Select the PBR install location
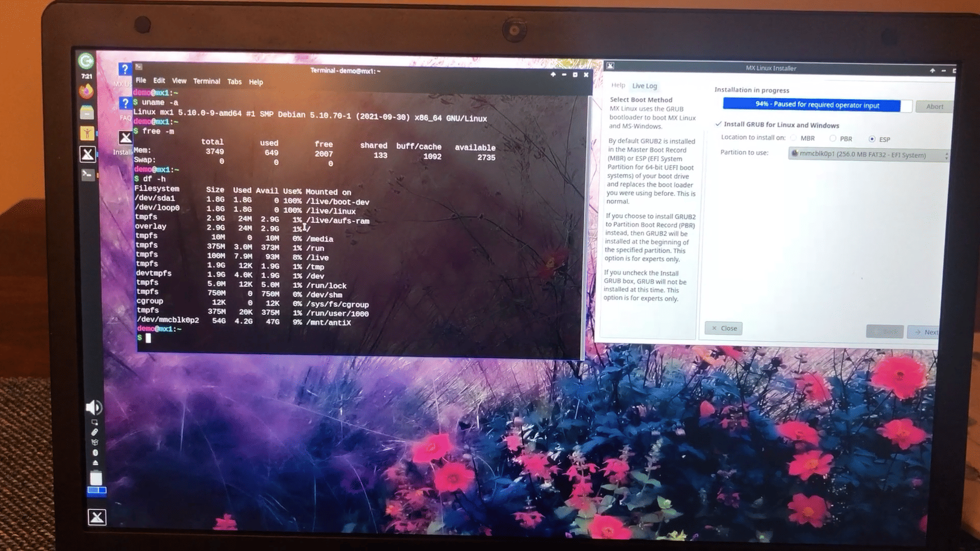Image resolution: width=980 pixels, height=551 pixels. pos(832,138)
